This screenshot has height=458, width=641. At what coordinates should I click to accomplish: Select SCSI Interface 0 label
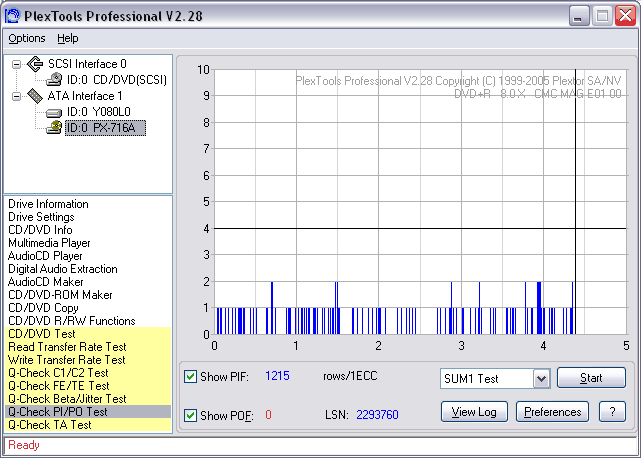(87, 64)
